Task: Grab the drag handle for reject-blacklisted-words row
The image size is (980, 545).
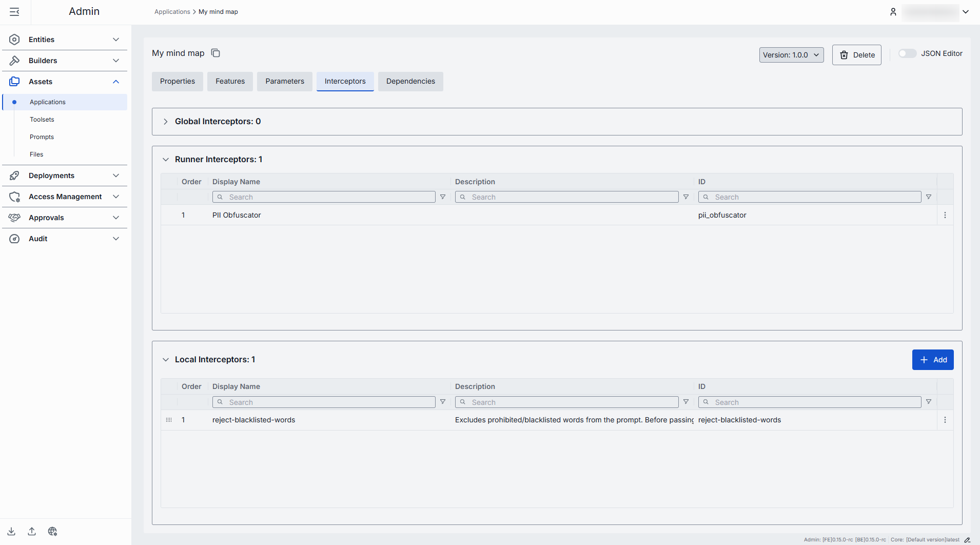Action: (x=169, y=420)
